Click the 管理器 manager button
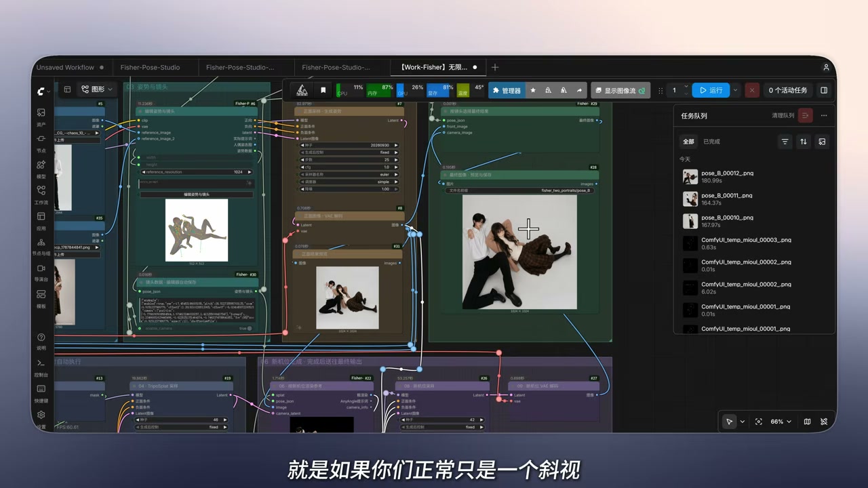 click(x=507, y=90)
